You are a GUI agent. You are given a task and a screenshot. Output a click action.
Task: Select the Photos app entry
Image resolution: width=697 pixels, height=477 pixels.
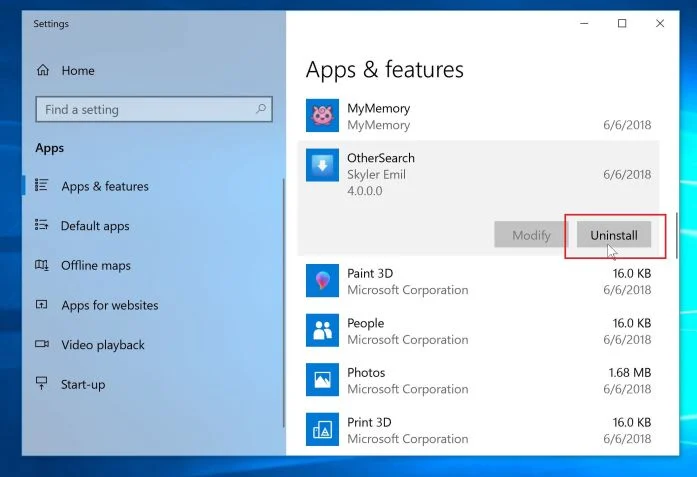[478, 380]
